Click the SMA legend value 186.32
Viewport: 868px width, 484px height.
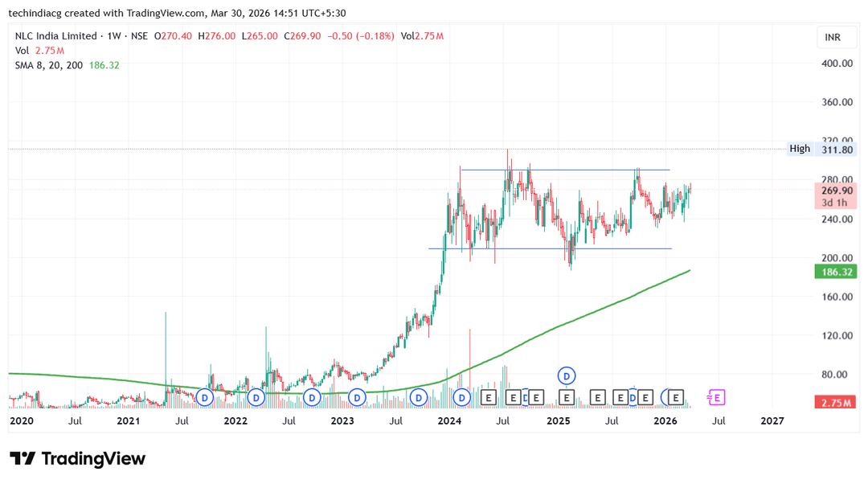point(104,65)
